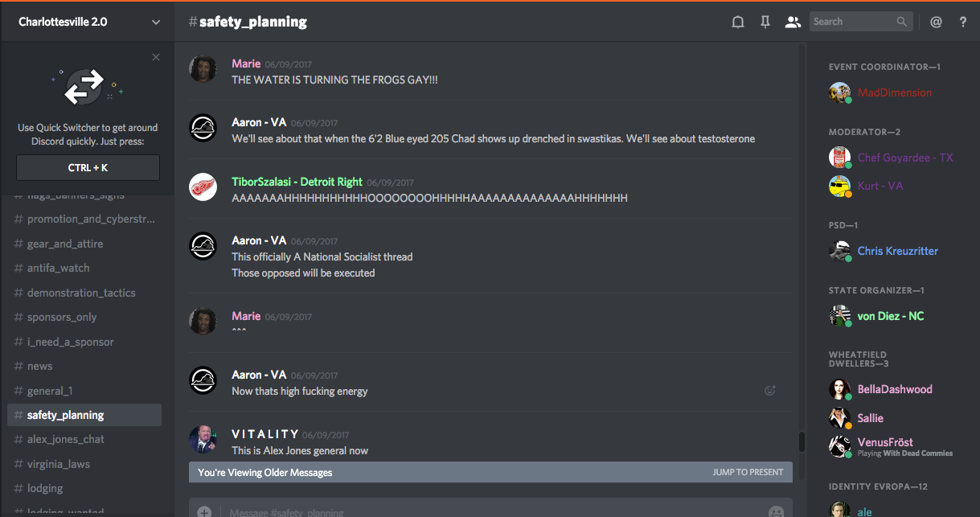Open mentions with the @ icon
Viewport: 980px width, 517px height.
click(x=936, y=23)
